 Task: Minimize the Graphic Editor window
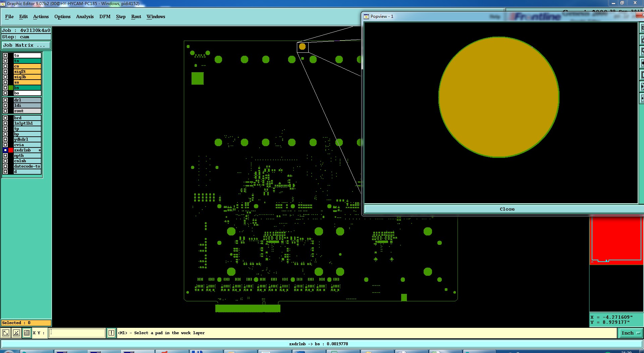pyautogui.click(x=613, y=3)
